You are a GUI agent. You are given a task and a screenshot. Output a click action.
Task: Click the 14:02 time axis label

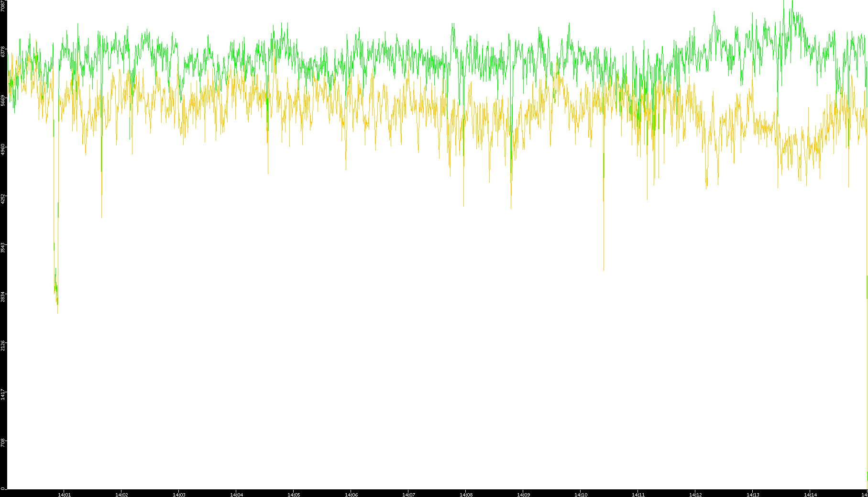(121, 495)
